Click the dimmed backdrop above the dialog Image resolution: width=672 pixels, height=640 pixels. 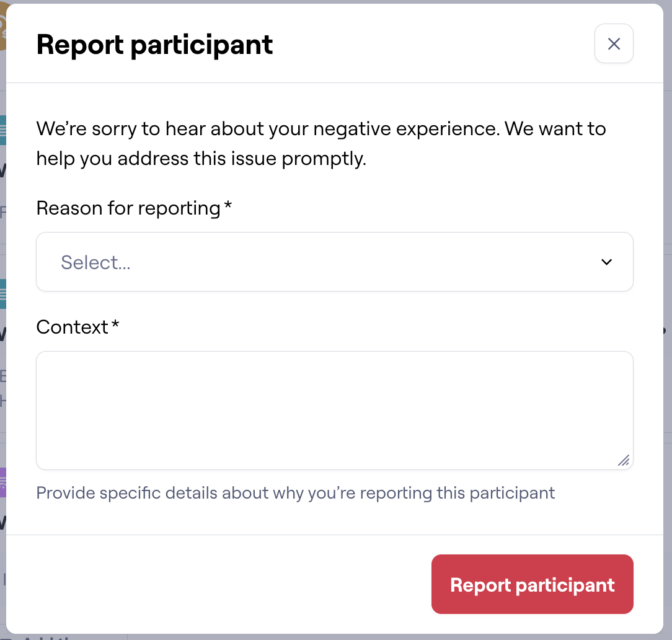coord(335,1)
